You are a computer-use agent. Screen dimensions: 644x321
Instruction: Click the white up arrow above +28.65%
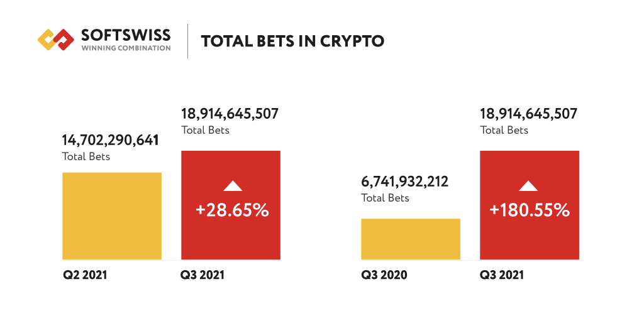click(233, 185)
